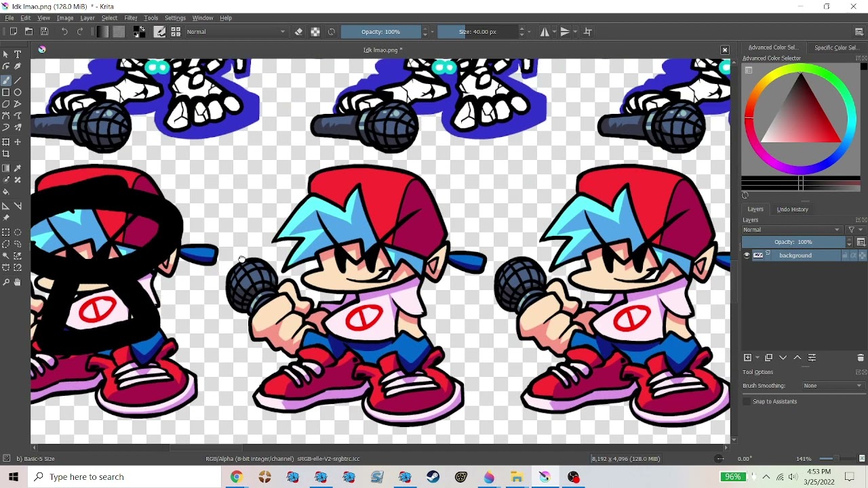
Task: Open the Settings menu
Action: click(175, 18)
